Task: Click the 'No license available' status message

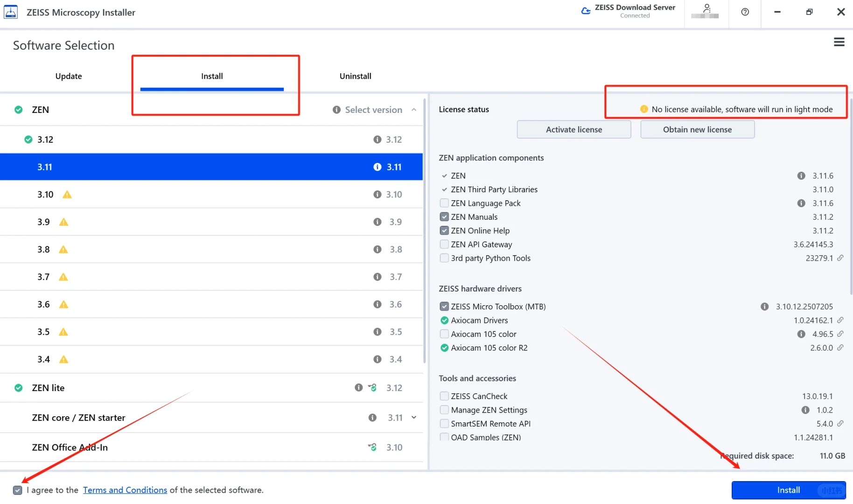Action: click(x=742, y=109)
